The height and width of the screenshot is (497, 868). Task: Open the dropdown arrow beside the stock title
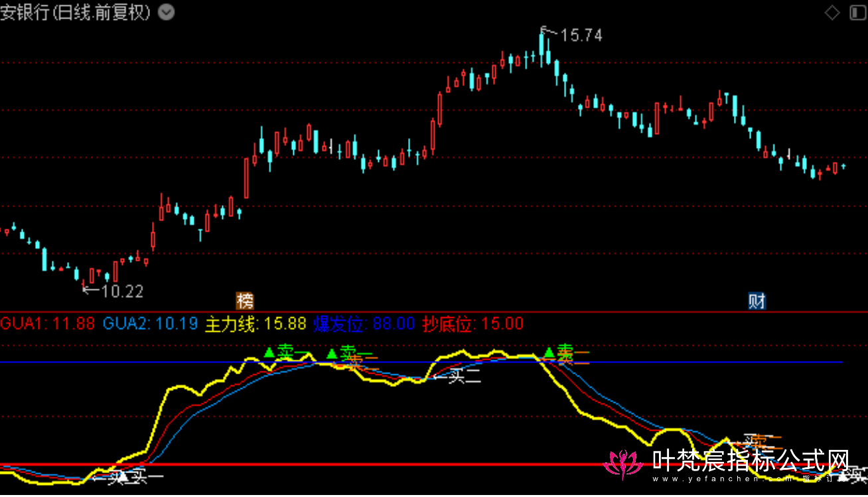(x=167, y=12)
